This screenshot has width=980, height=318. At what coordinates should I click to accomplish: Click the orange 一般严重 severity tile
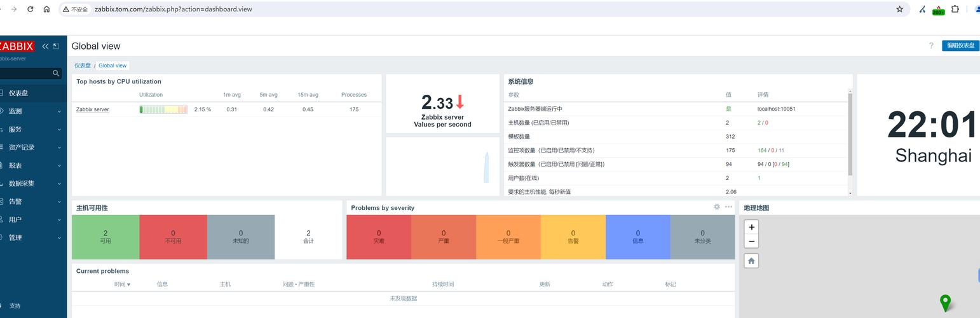(x=508, y=237)
